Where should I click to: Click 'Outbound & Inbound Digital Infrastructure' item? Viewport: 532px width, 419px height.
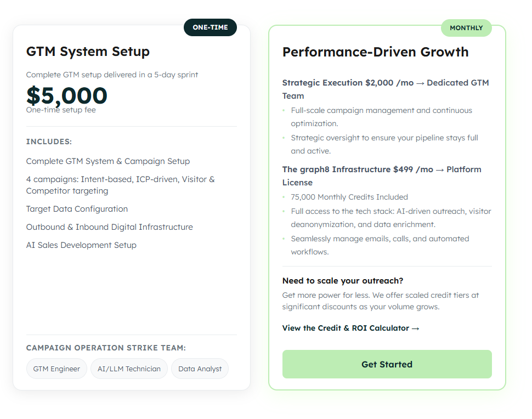[109, 227]
